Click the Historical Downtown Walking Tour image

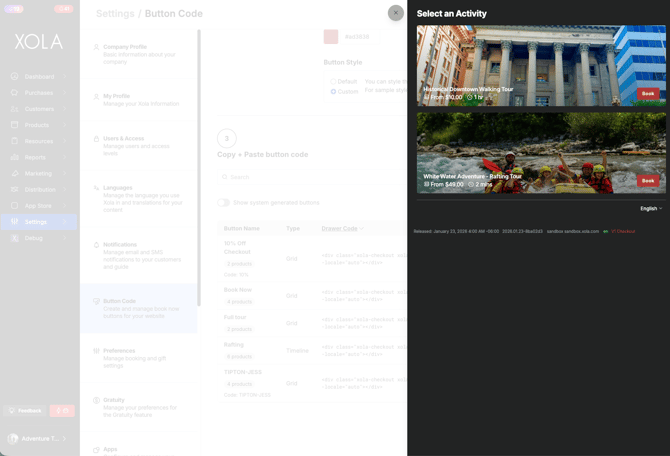click(x=541, y=65)
